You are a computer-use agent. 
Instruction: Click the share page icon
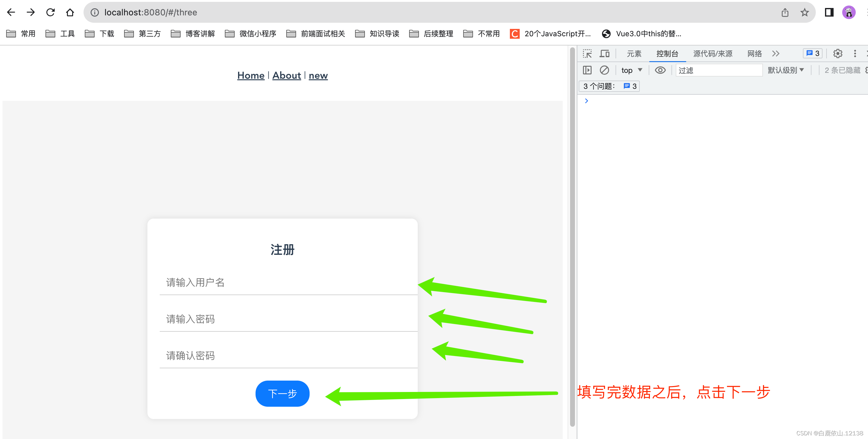coord(785,13)
